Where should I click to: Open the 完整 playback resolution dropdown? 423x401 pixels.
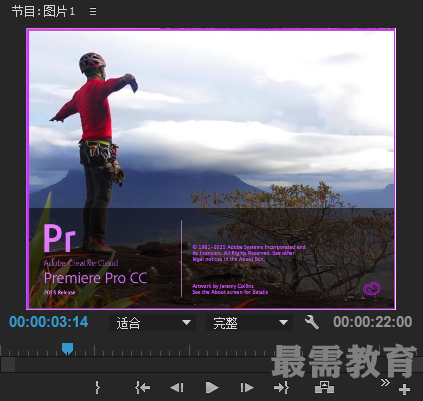(x=249, y=322)
